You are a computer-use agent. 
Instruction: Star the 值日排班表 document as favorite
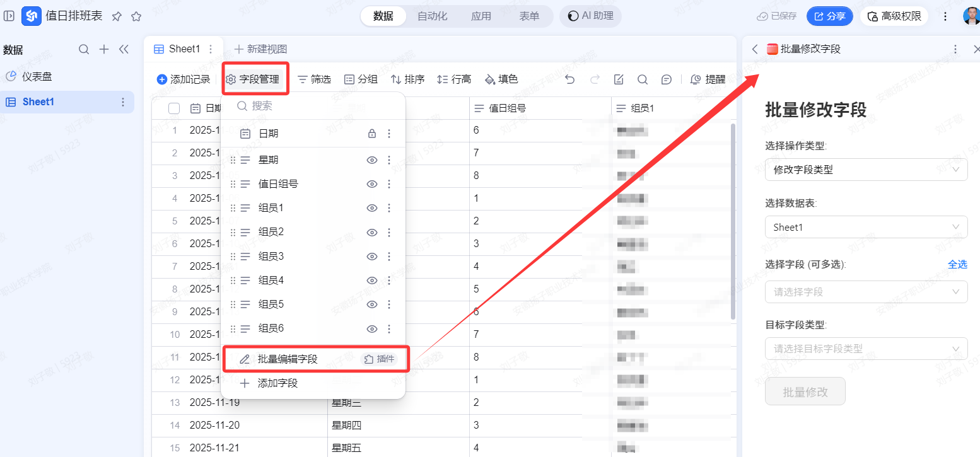136,16
